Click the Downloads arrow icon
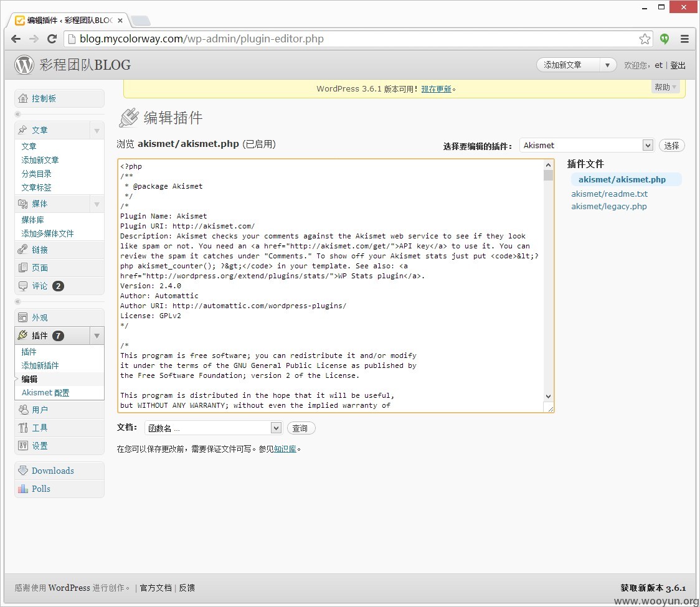 tap(23, 471)
